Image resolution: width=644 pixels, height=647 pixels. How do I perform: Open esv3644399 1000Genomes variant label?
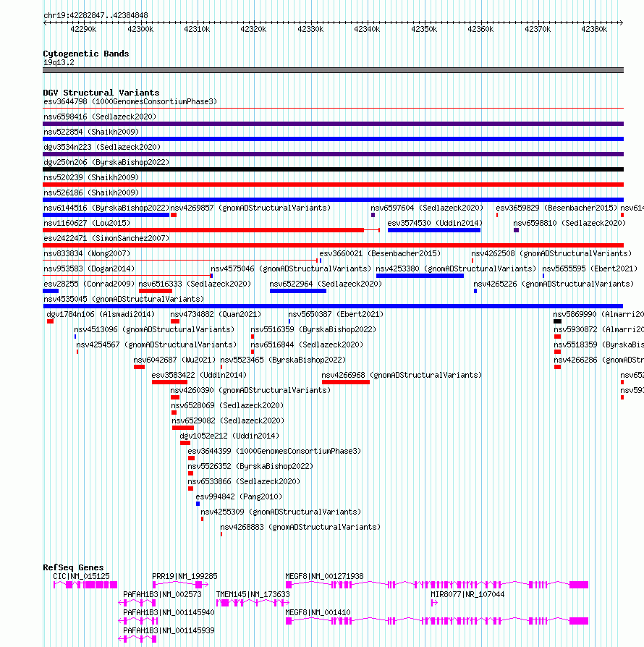(274, 452)
